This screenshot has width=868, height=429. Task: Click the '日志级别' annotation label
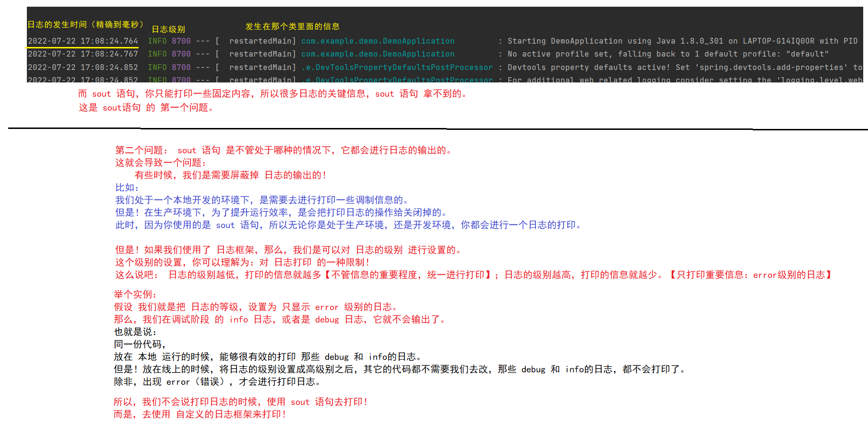pyautogui.click(x=168, y=29)
